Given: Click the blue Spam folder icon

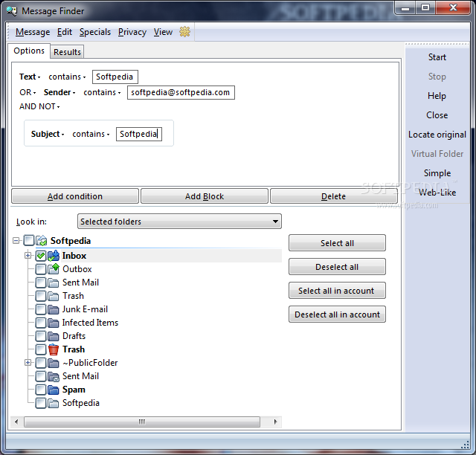Looking at the screenshot, I should click(54, 390).
